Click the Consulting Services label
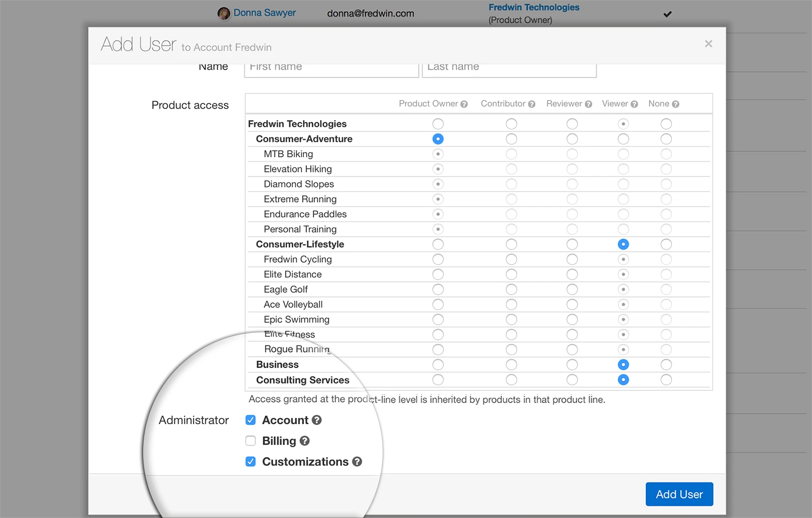 tap(303, 381)
